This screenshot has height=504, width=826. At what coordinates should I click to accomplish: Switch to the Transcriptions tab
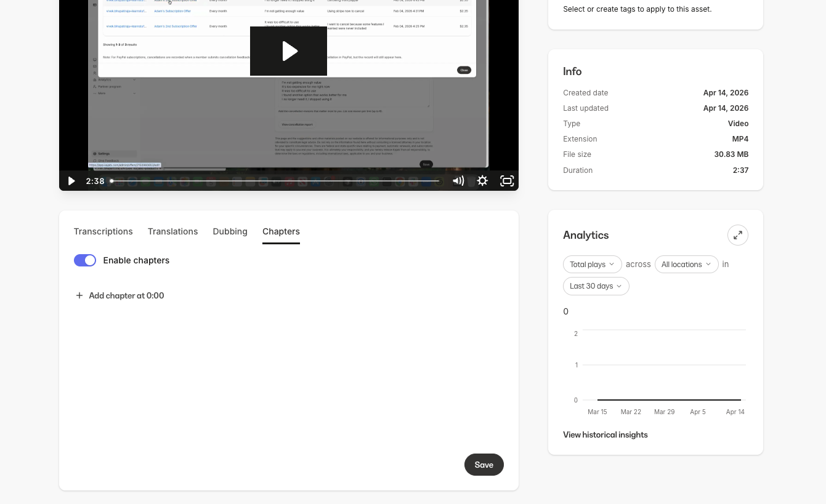(103, 231)
